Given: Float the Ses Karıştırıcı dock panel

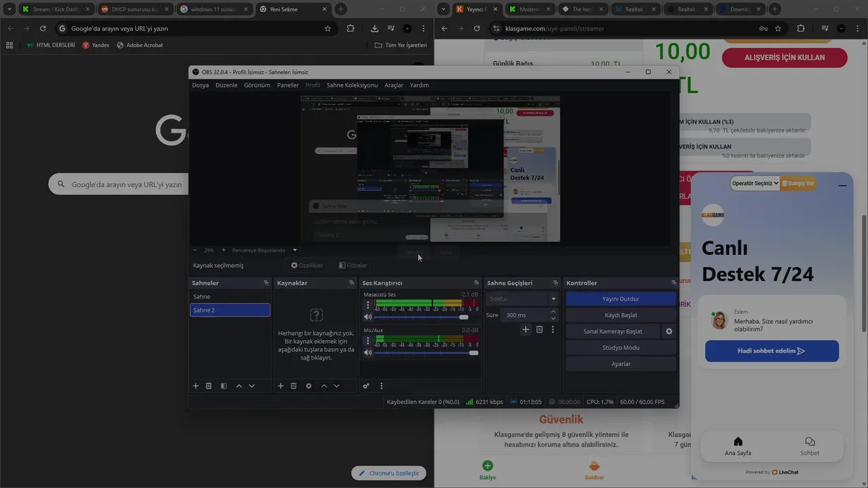Looking at the screenshot, I should point(476,283).
